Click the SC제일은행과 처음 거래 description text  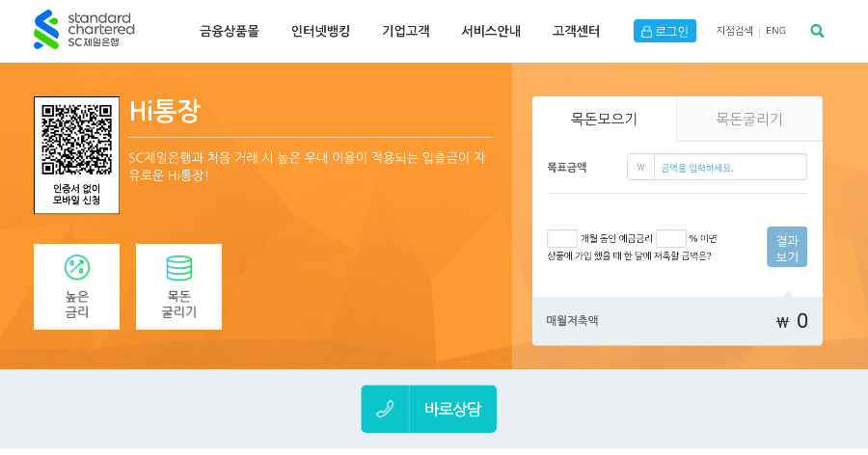coord(307,167)
